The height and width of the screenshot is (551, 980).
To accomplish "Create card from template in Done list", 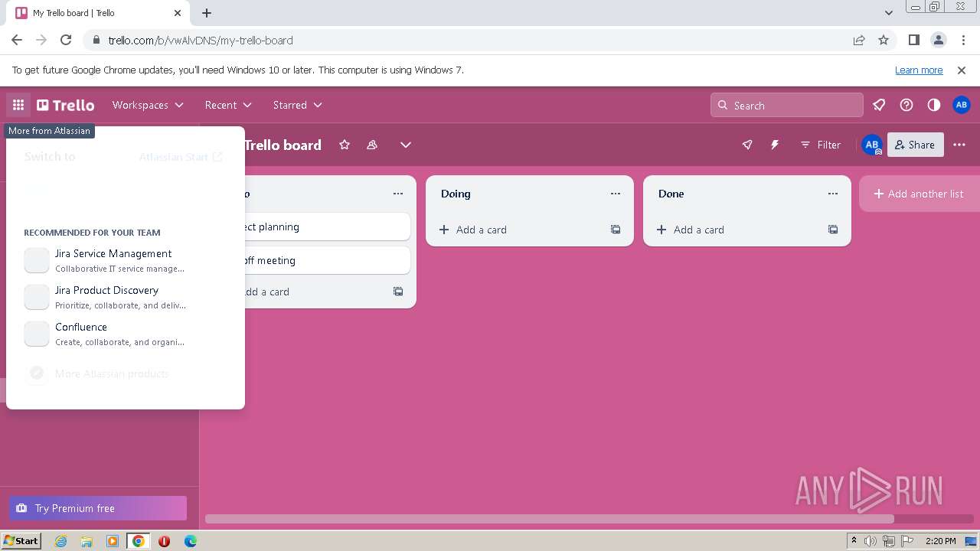I will (x=833, y=230).
